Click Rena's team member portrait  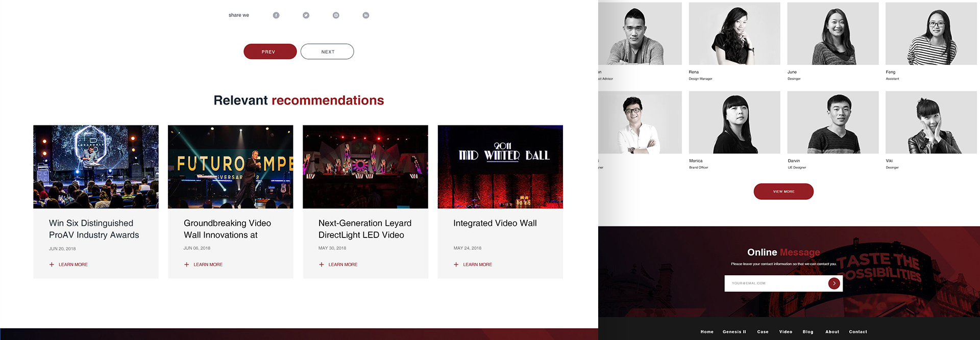[x=734, y=34]
